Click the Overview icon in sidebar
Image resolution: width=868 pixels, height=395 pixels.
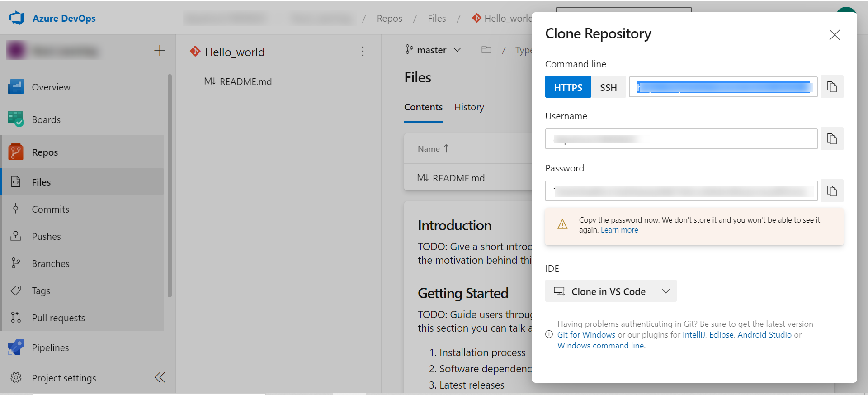16,86
